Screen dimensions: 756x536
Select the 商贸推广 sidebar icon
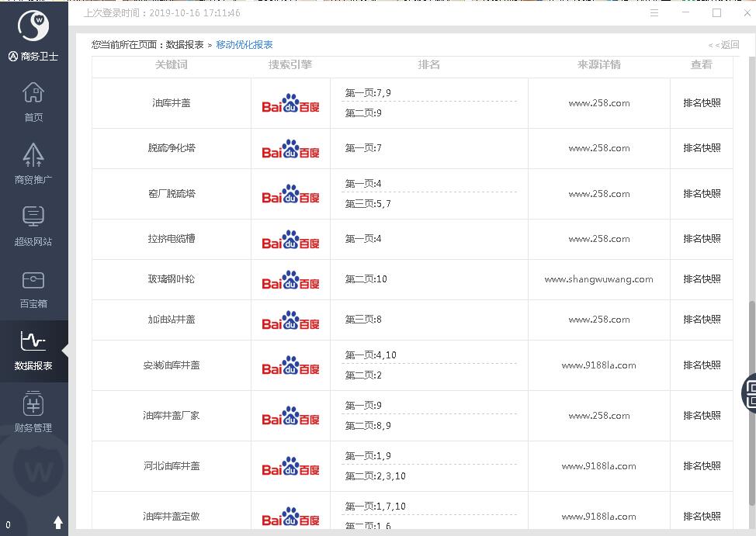(x=33, y=164)
